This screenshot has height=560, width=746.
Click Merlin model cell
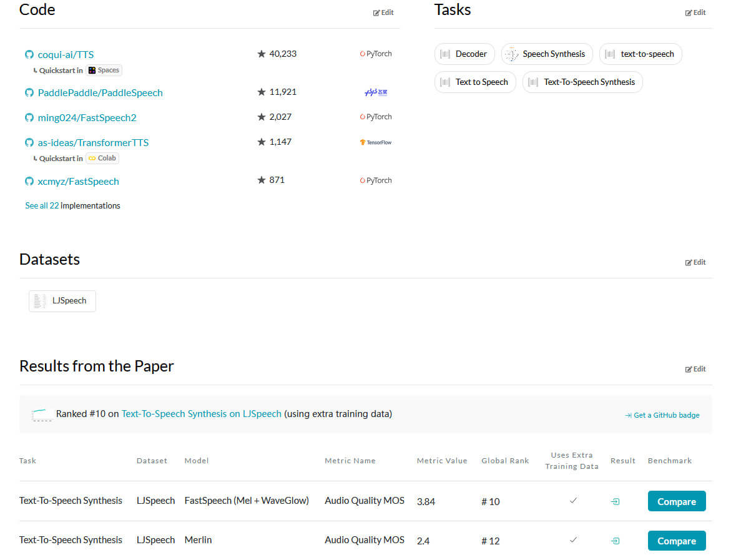click(x=198, y=540)
